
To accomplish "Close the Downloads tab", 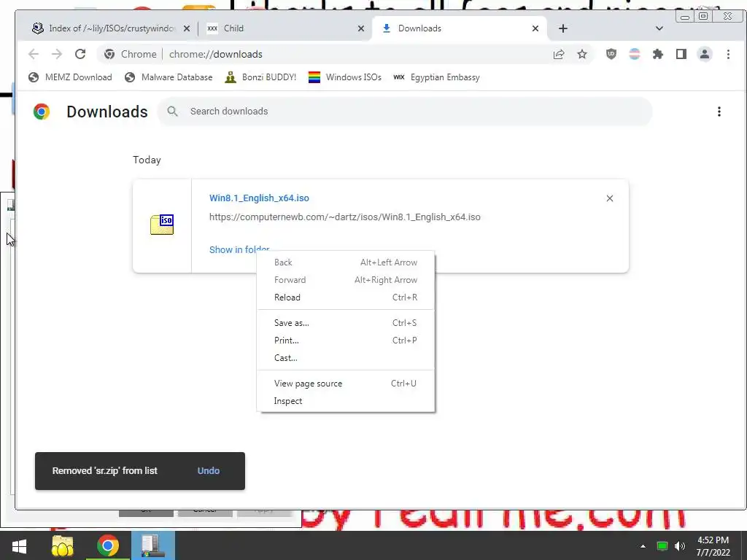I will point(535,28).
